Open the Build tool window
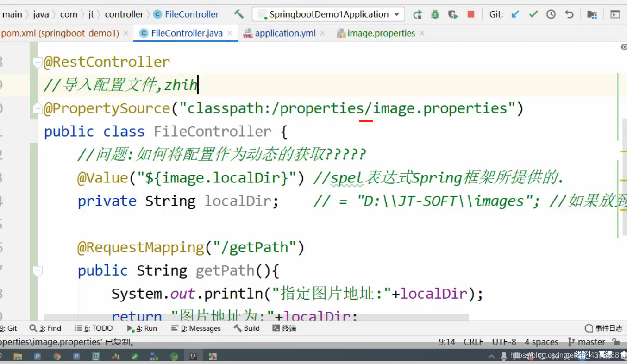Image resolution: width=627 pixels, height=364 pixels. tap(247, 328)
